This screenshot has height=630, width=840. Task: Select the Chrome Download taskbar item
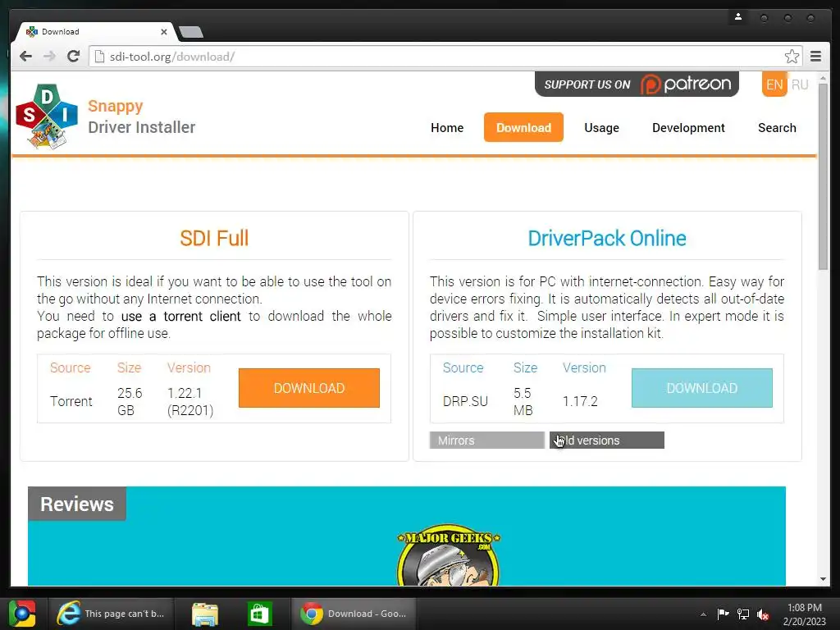[354, 614]
